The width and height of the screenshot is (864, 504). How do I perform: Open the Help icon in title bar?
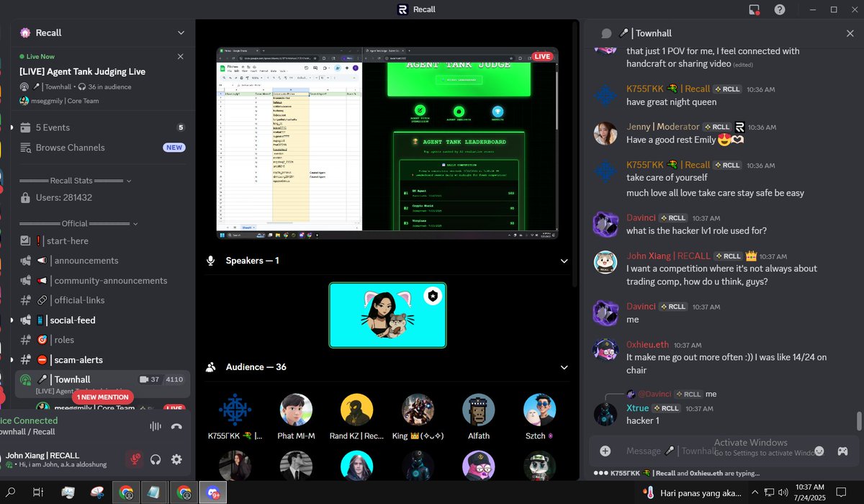[780, 9]
